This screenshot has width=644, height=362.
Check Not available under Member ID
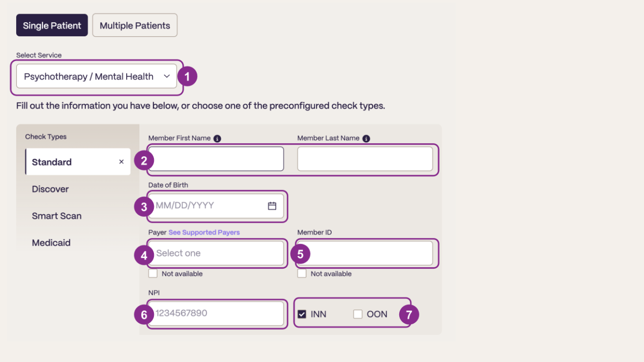pyautogui.click(x=302, y=274)
